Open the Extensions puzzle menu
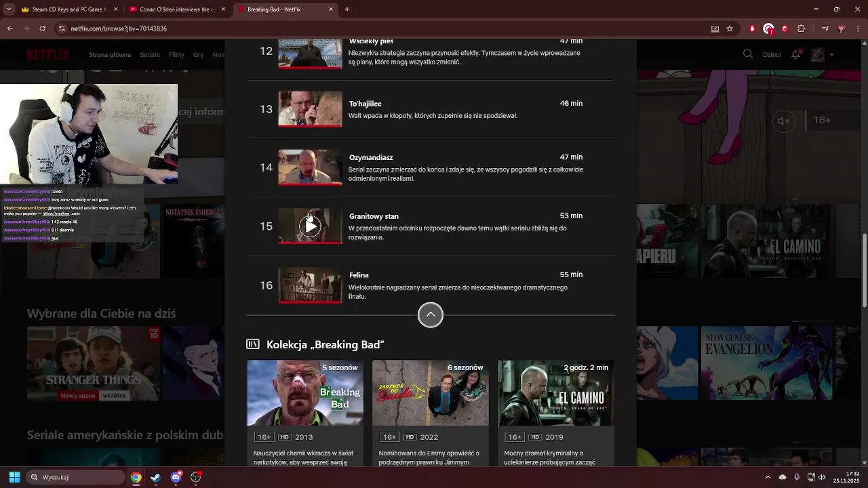 click(802, 28)
